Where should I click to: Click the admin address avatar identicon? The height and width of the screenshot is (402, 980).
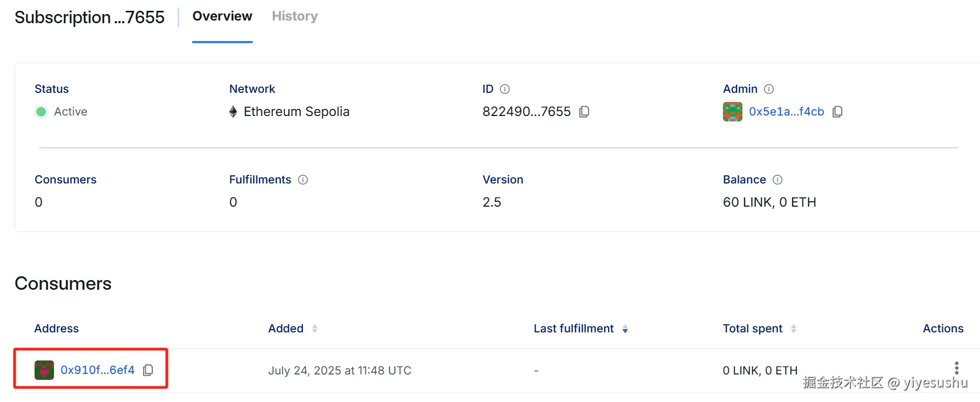(733, 112)
